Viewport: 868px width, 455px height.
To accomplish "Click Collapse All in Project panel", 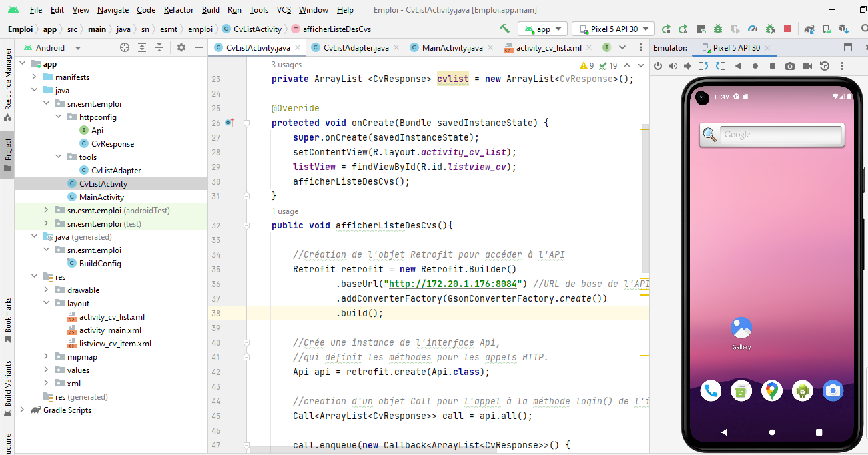I will coord(160,47).
